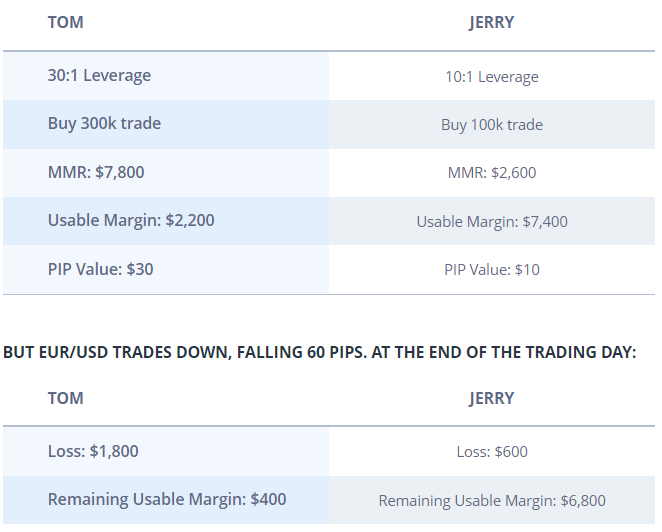Click "Usable Margin: $2,200" in Tom's column
Screen dimensions: 662x532
(131, 220)
